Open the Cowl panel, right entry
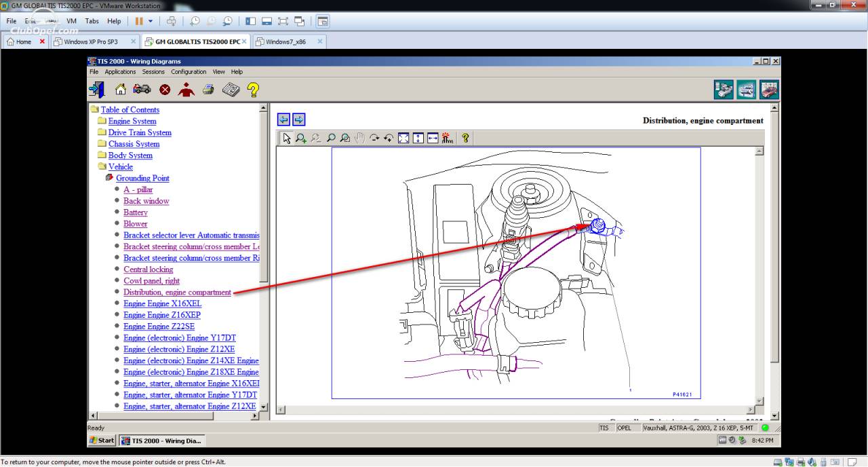Image resolution: width=868 pixels, height=467 pixels. (x=152, y=281)
